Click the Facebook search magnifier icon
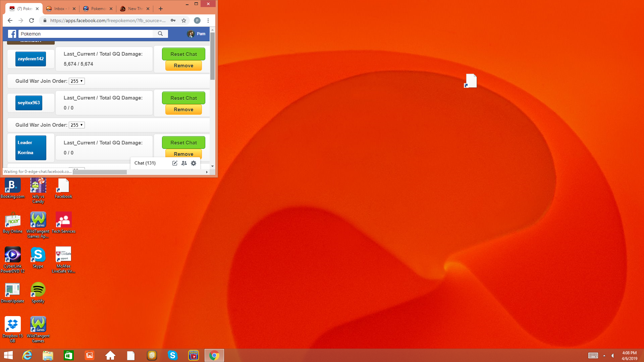 tap(160, 34)
